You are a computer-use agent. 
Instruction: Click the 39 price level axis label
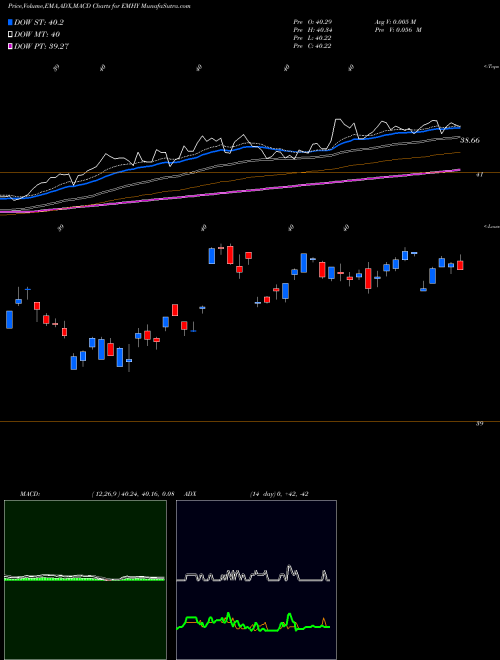pos(479,424)
